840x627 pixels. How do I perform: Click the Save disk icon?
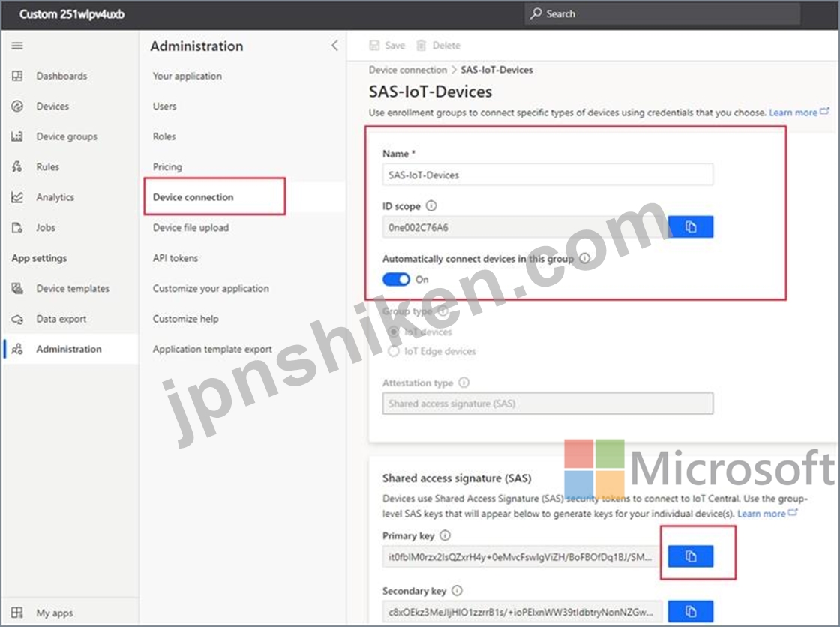[x=374, y=46]
